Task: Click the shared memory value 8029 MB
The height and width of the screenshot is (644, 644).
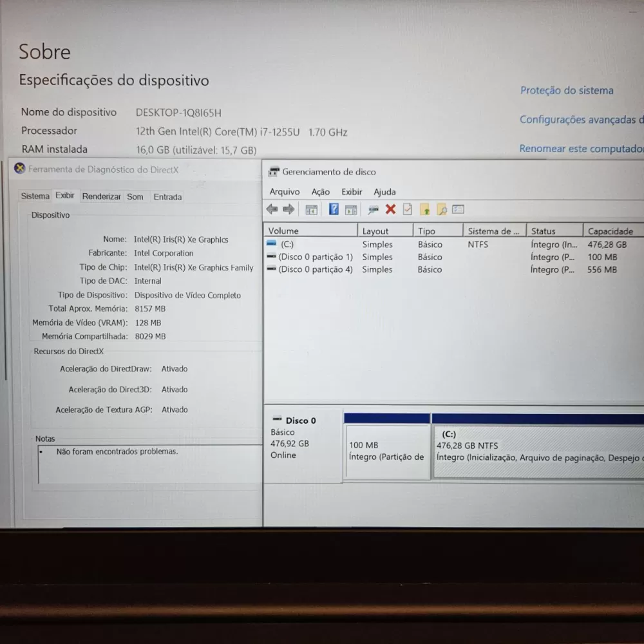Action: [x=150, y=336]
